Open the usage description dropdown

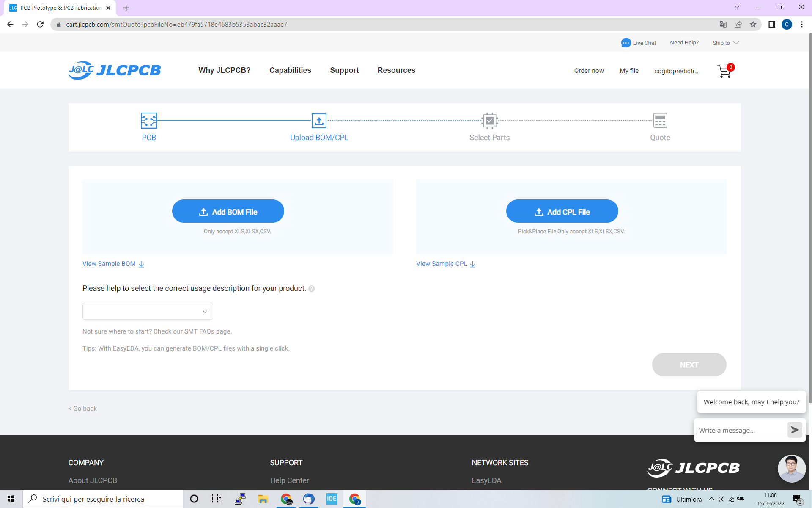(147, 311)
